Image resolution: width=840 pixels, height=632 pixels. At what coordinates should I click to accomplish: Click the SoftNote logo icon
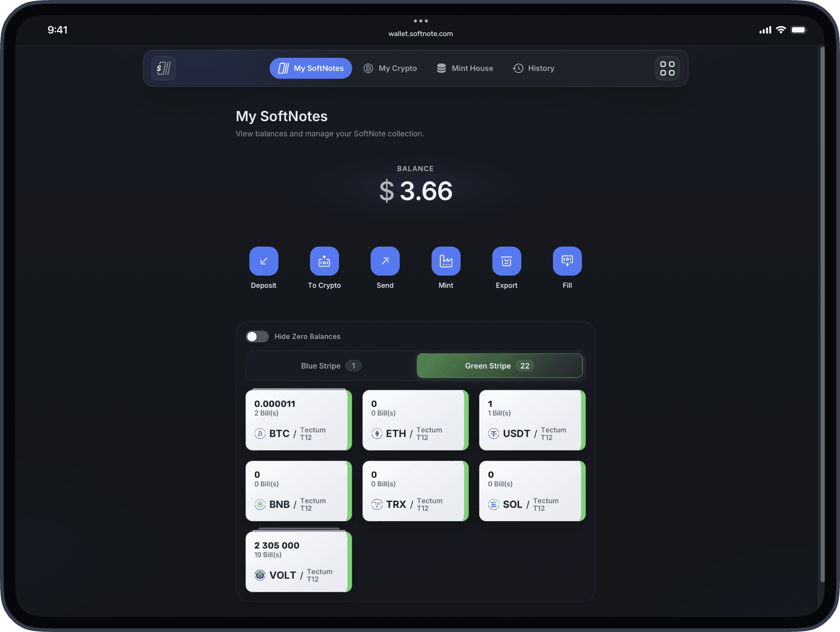(x=164, y=68)
